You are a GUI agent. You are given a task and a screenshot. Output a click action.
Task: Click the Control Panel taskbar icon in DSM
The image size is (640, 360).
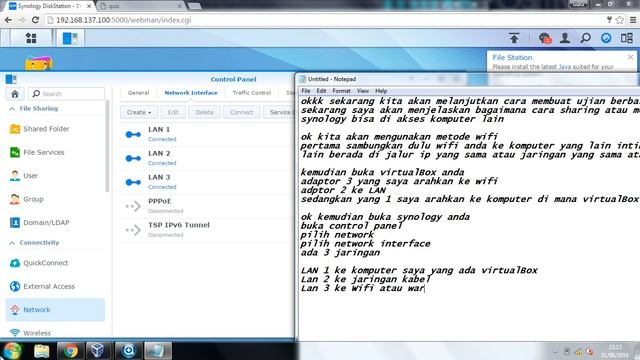pos(70,38)
